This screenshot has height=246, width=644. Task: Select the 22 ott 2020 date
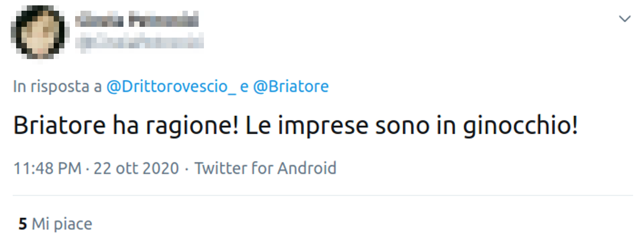pyautogui.click(x=136, y=168)
